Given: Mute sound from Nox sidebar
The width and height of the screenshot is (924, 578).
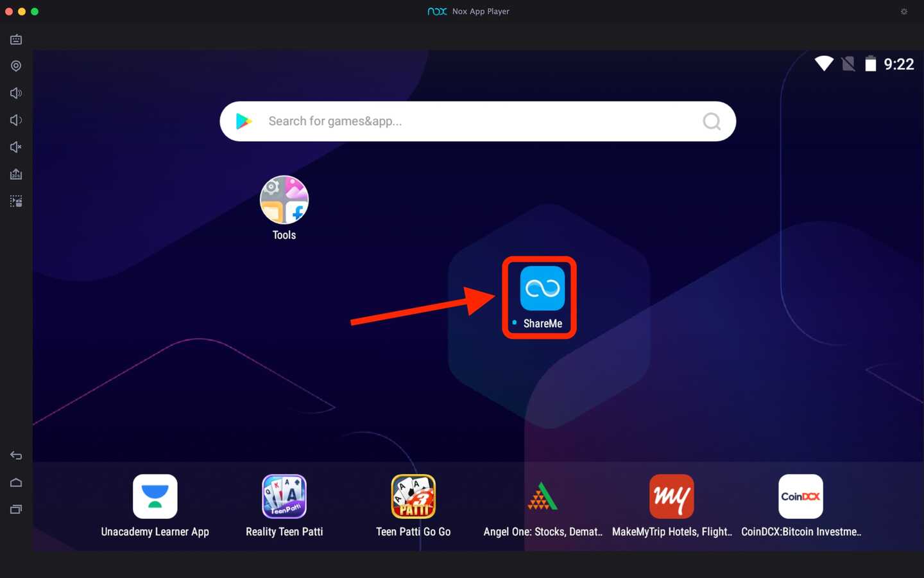Looking at the screenshot, I should (x=16, y=147).
